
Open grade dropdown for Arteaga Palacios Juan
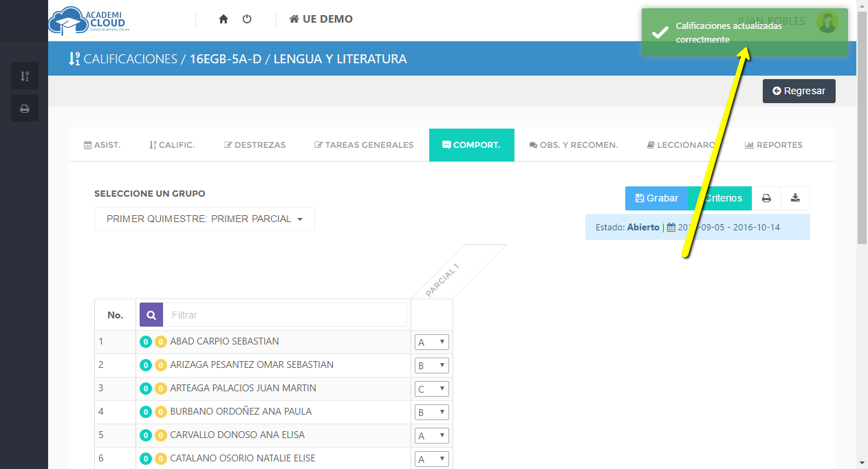pyautogui.click(x=431, y=389)
